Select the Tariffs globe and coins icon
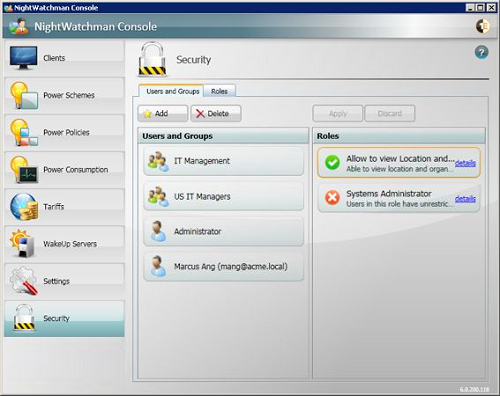The width and height of the screenshot is (500, 396). pyautogui.click(x=23, y=207)
